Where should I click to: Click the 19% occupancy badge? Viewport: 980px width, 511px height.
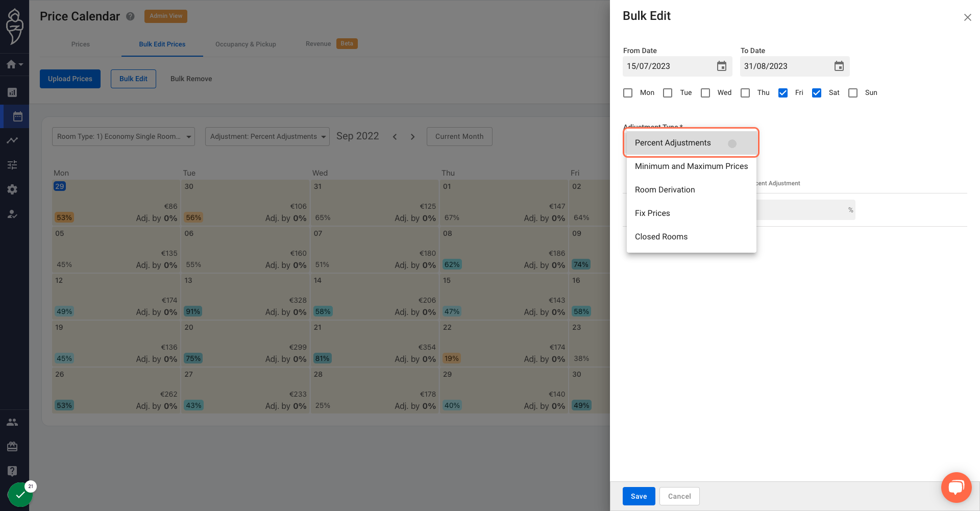(x=451, y=358)
